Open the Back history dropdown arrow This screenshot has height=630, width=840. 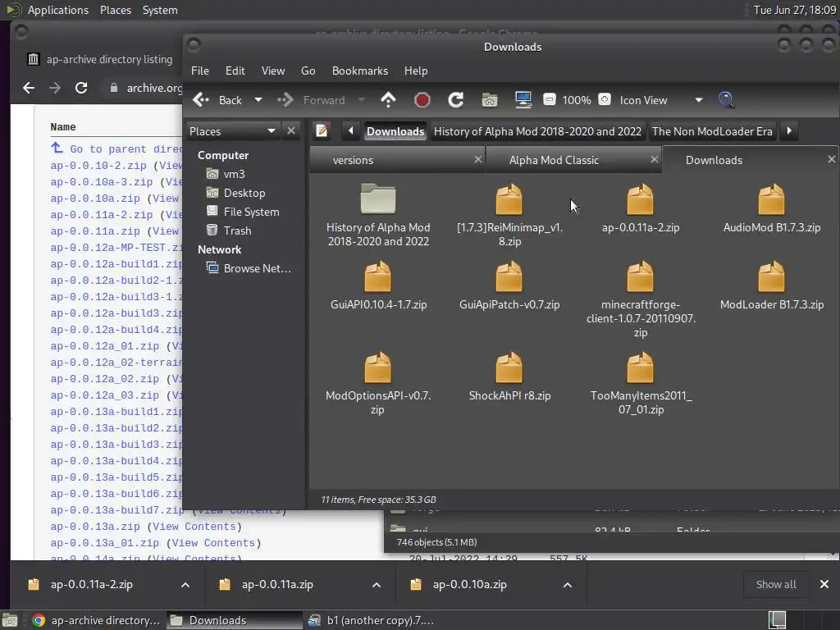pos(258,99)
